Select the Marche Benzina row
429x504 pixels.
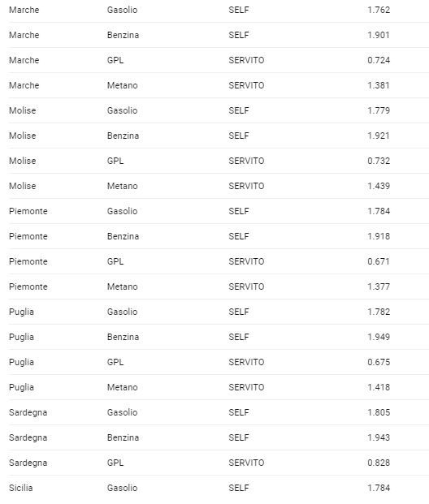219,35
